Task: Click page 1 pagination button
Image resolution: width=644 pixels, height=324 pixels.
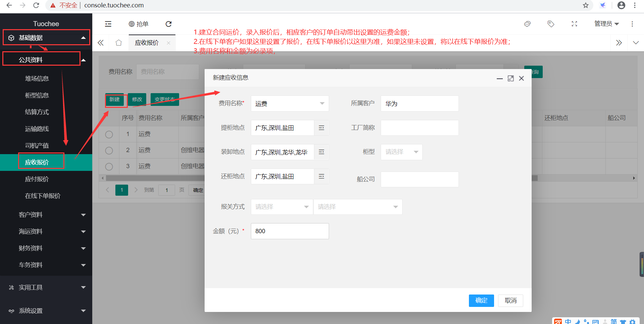Action: 122,190
